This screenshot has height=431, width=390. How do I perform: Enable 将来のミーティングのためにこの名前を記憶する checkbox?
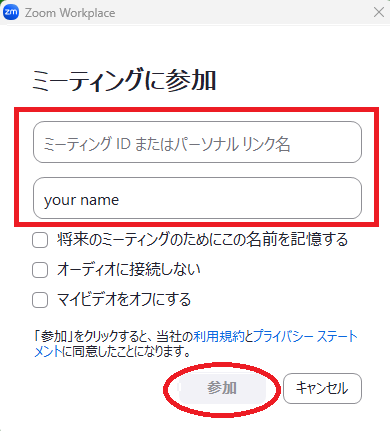point(40,240)
